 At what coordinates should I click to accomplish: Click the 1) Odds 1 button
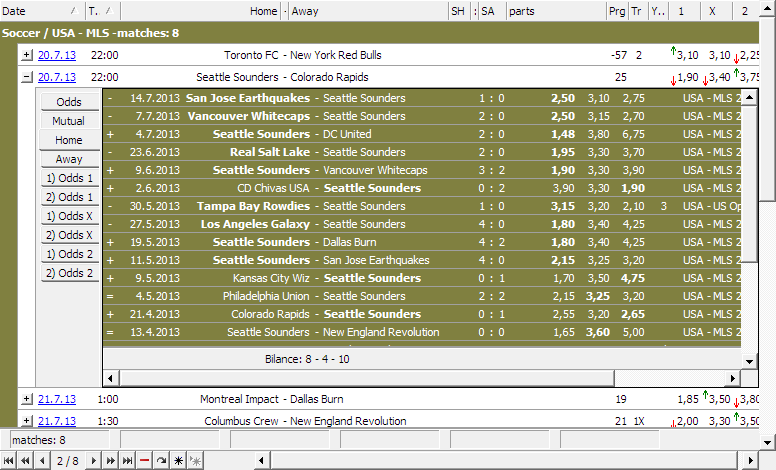[x=69, y=178]
